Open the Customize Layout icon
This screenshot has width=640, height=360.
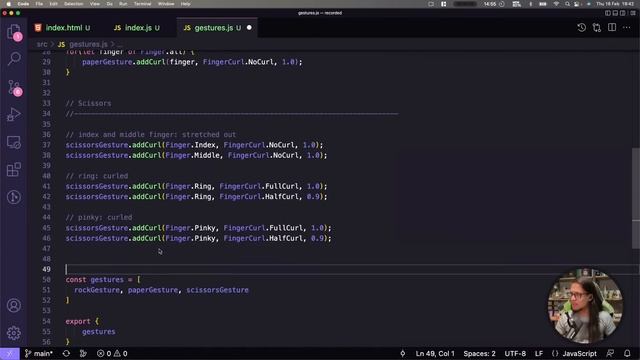(633, 13)
